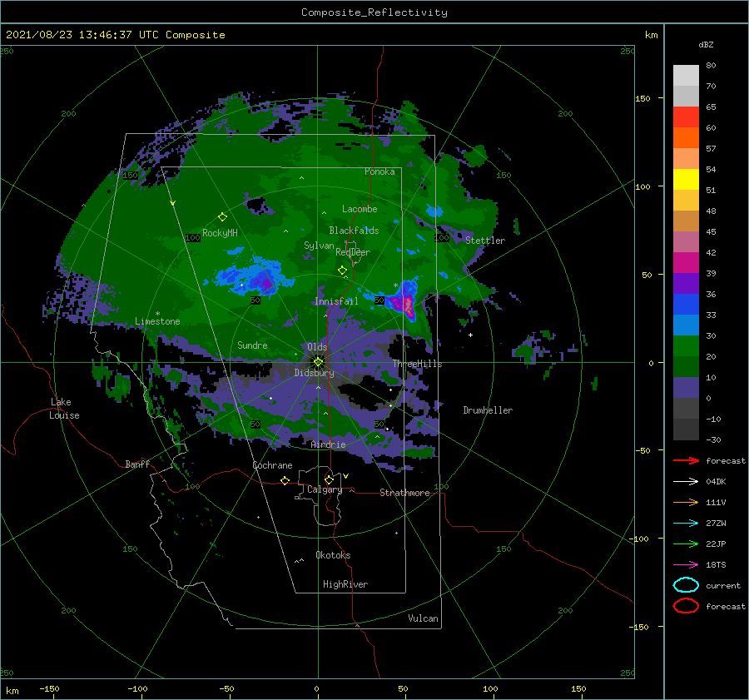Select the orange 111V arrow icon
The width and height of the screenshot is (749, 700).
click(686, 502)
